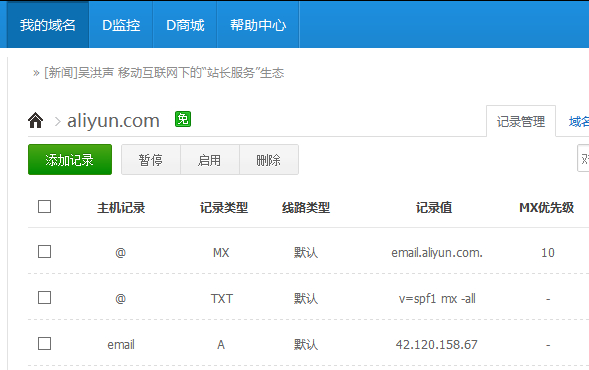Click the email host record cell
The width and height of the screenshot is (589, 370).
coord(121,344)
